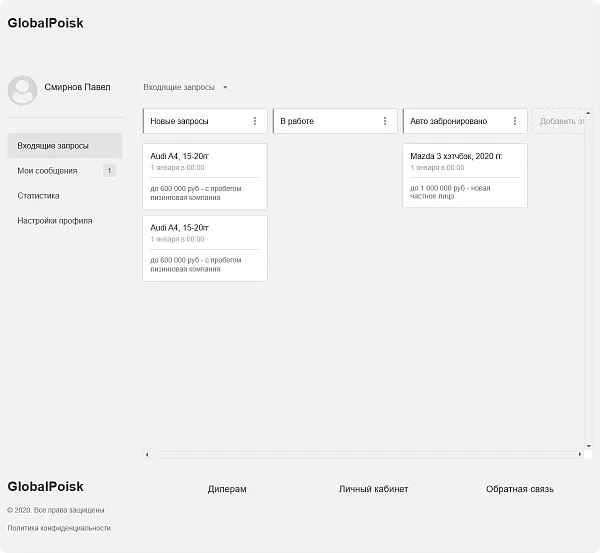
Task: Click the unread badge on Мои сообщения
Action: [x=109, y=171]
